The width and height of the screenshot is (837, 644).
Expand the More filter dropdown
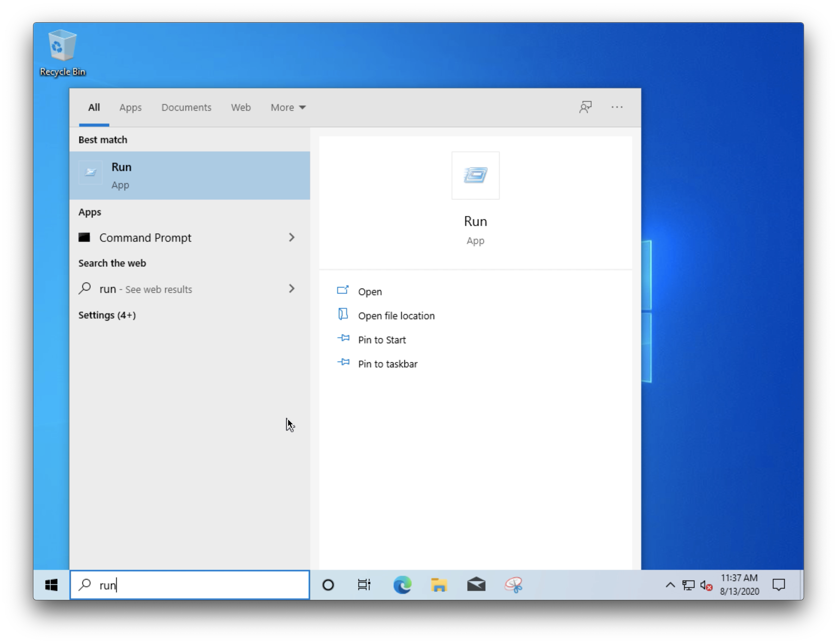(x=288, y=107)
